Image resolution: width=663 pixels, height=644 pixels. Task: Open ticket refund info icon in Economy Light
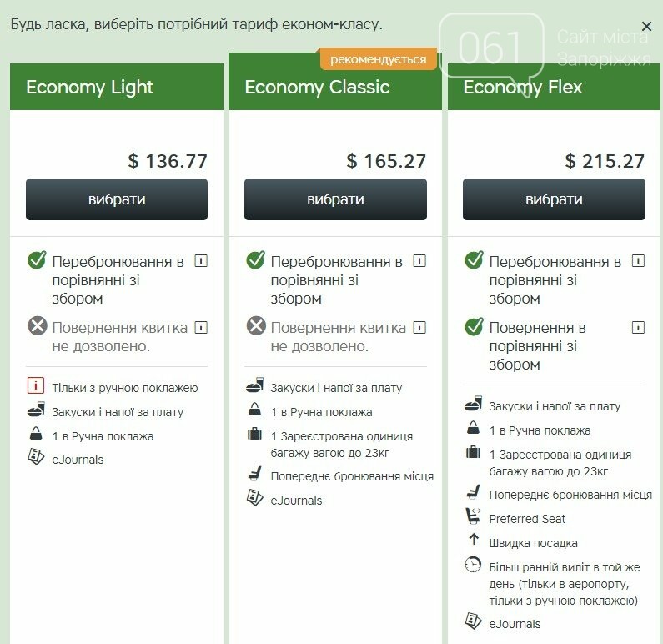tap(201, 327)
